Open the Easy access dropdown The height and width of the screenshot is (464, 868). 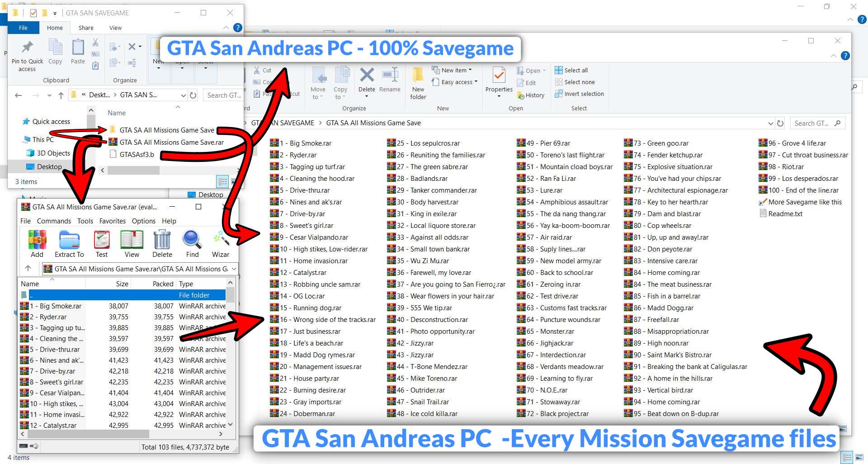[x=455, y=82]
